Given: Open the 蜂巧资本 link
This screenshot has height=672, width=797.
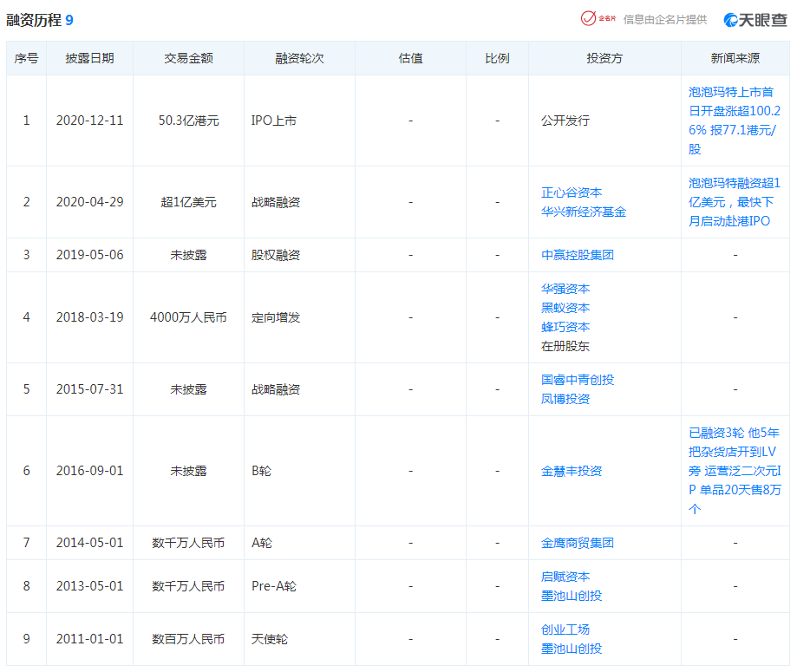Looking at the screenshot, I should pos(565,327).
